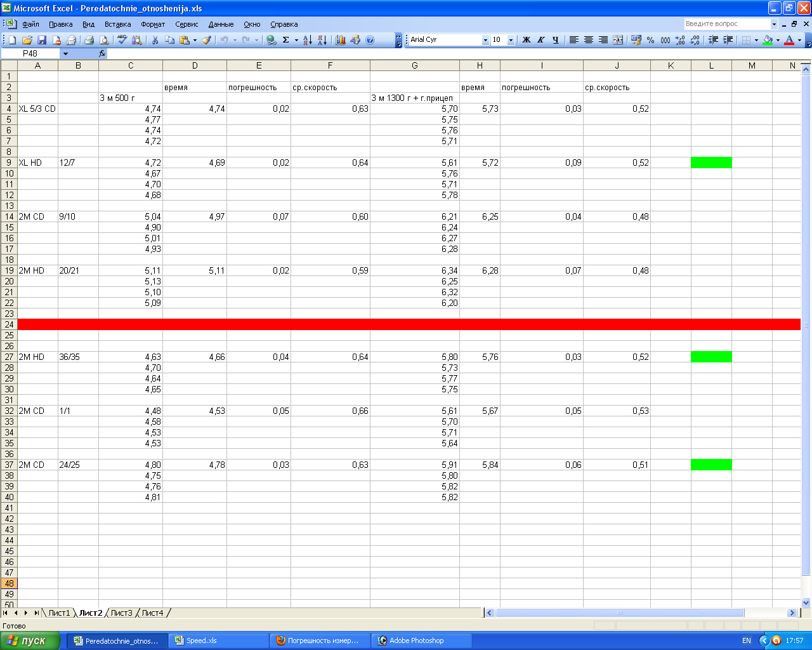Toggle bold formatting (Ж)

click(527, 40)
